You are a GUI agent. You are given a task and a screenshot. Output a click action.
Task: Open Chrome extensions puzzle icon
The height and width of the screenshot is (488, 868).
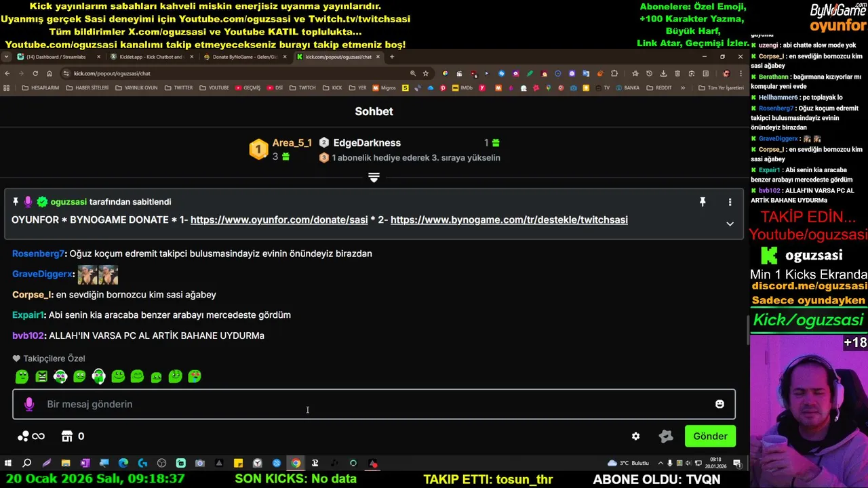[x=614, y=73]
